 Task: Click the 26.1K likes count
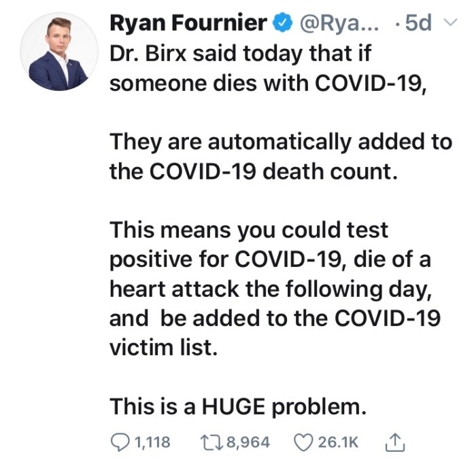tap(337, 442)
